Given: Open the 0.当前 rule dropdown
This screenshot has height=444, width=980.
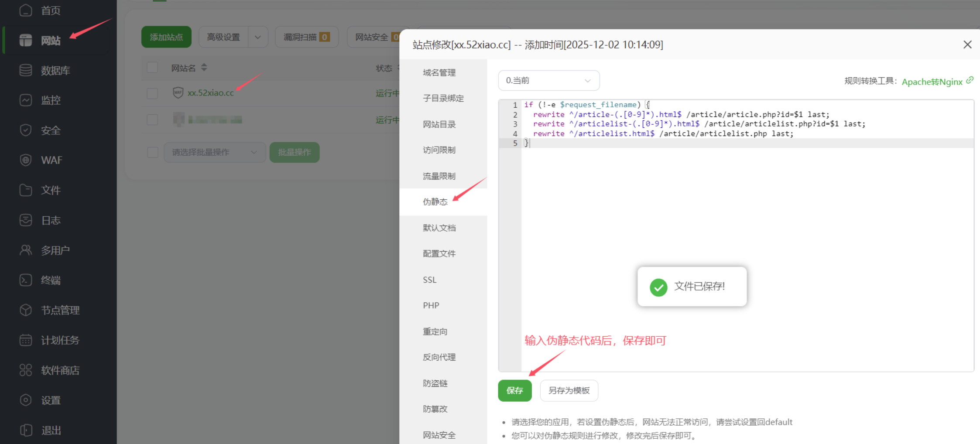Looking at the screenshot, I should pos(548,80).
